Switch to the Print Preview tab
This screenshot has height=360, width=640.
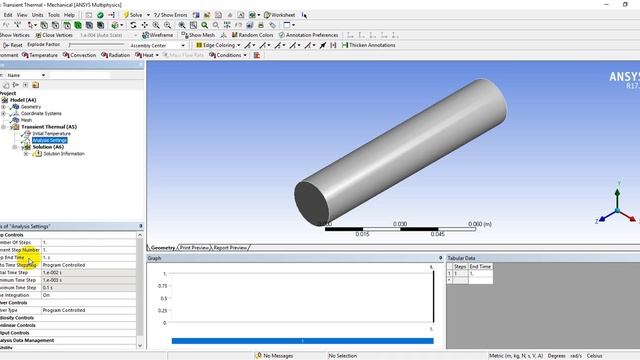(194, 247)
